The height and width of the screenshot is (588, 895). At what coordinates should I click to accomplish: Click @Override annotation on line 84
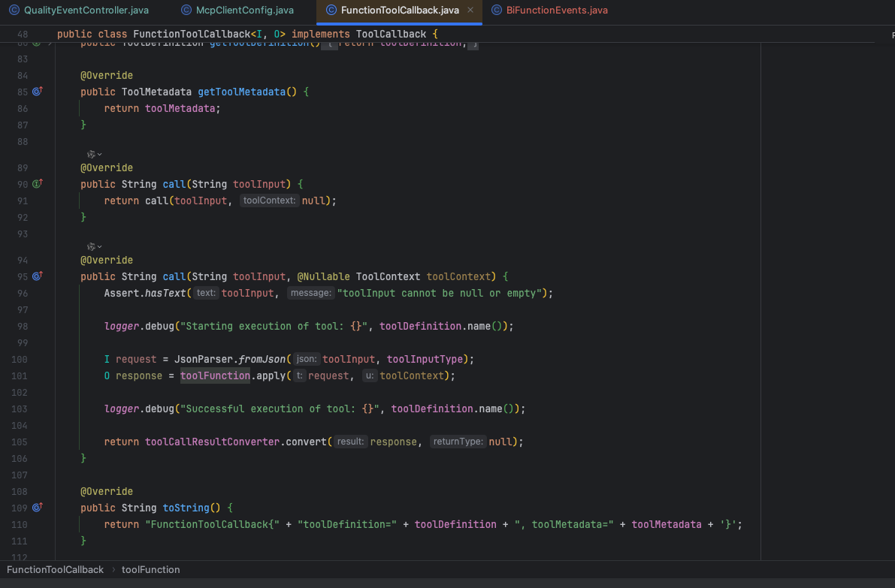107,75
